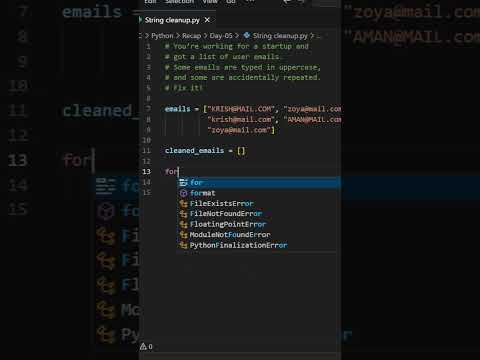The image size is (480, 360).
Task: Click the "zoya@mail.com" string on line 9
Action: tap(239, 130)
